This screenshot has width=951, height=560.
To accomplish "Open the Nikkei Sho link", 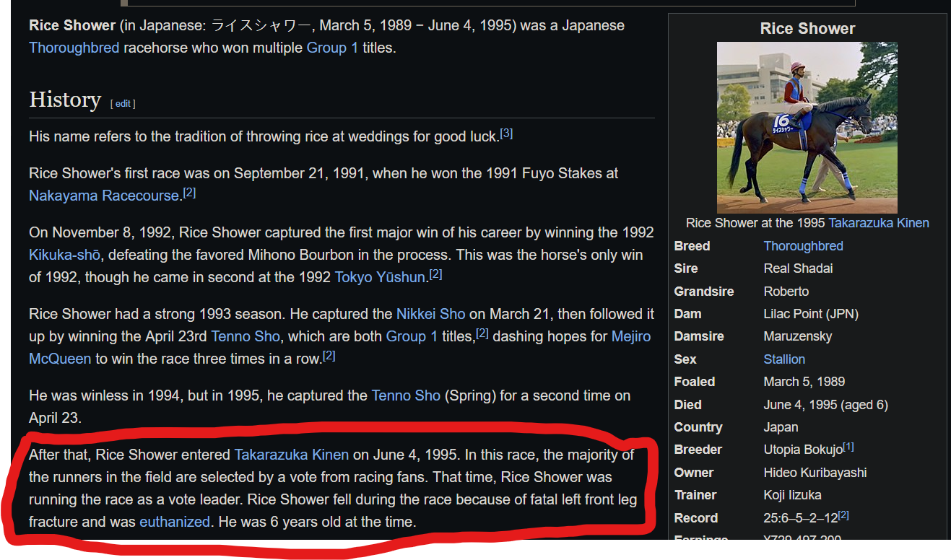I will point(431,314).
